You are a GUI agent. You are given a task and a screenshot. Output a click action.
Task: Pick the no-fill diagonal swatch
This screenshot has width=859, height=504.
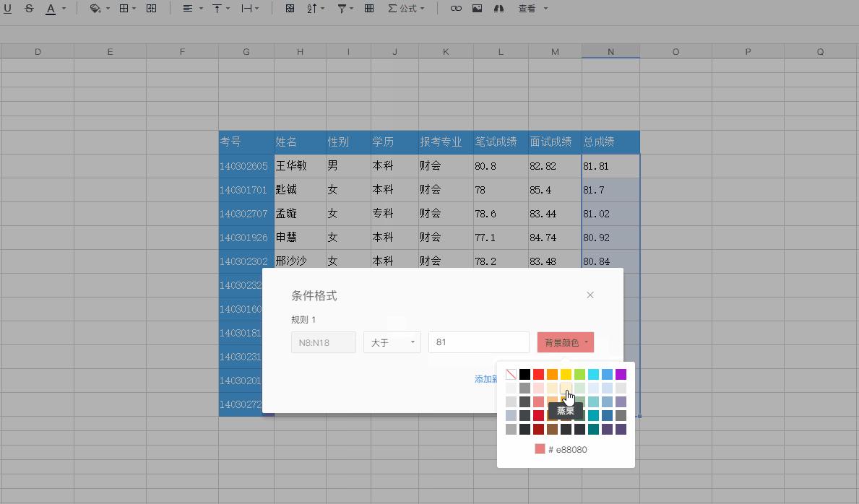[x=511, y=374]
